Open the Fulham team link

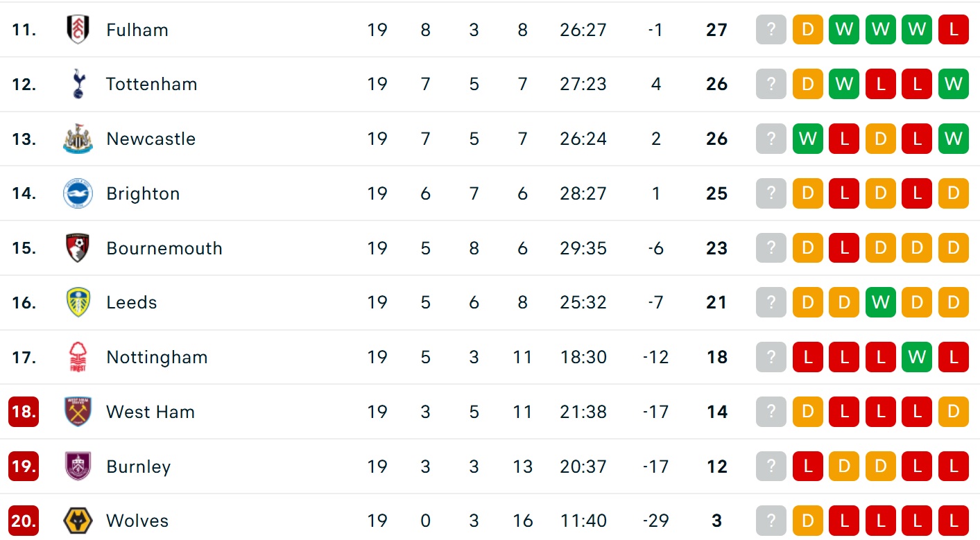137,30
